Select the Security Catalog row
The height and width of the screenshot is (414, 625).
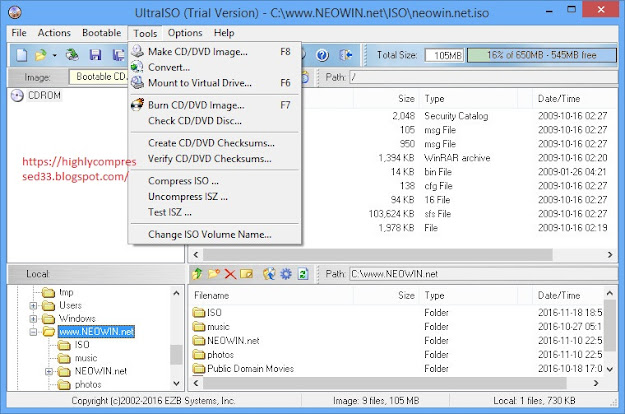pos(458,116)
